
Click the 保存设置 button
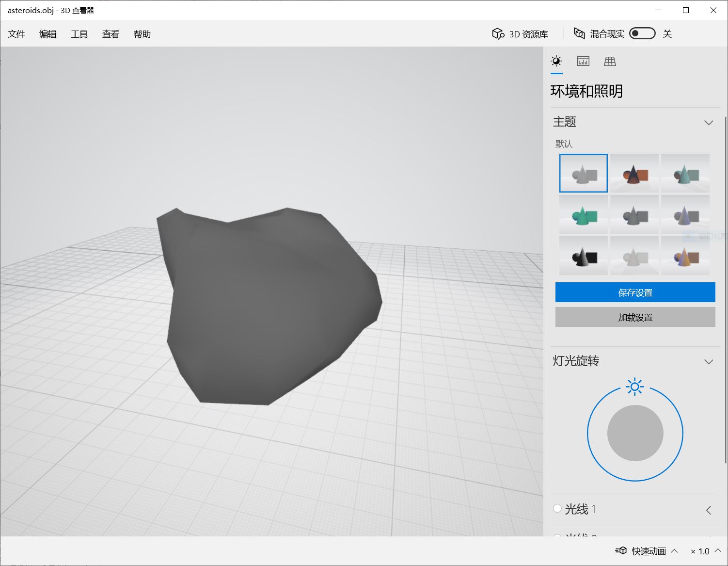click(x=635, y=292)
